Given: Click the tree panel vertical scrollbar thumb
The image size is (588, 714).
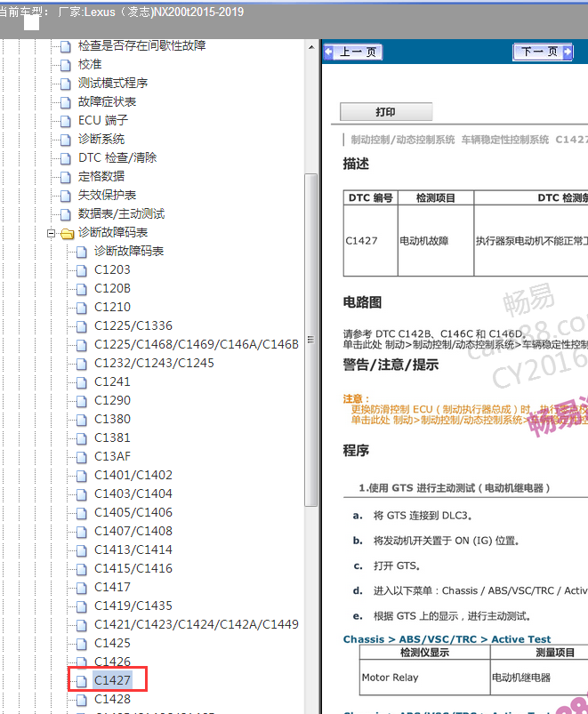Looking at the screenshot, I should coord(311,340).
